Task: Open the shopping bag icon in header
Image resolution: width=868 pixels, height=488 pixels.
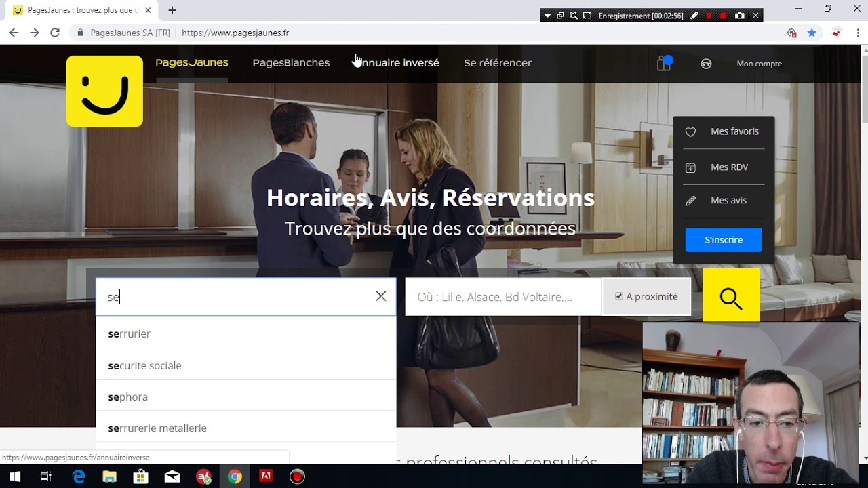Action: (x=664, y=63)
